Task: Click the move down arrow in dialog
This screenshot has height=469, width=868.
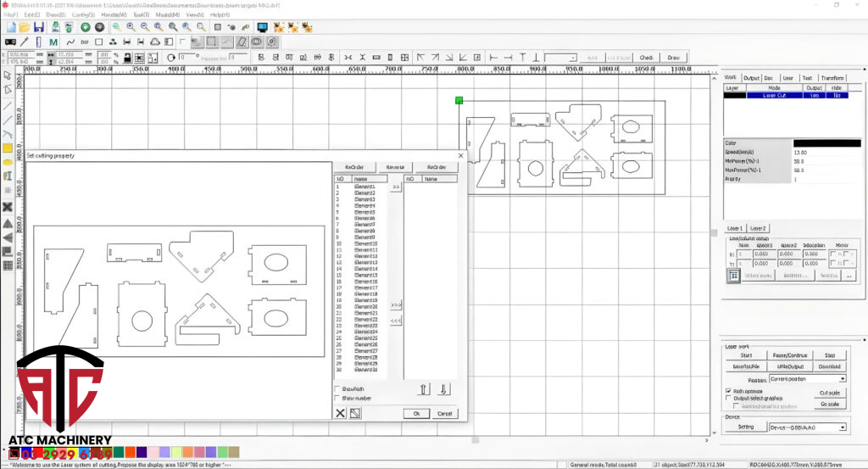Action: (x=443, y=389)
